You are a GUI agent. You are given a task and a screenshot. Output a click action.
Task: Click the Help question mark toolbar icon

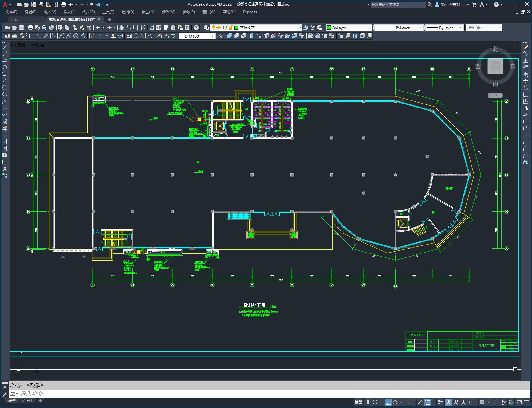(x=196, y=28)
